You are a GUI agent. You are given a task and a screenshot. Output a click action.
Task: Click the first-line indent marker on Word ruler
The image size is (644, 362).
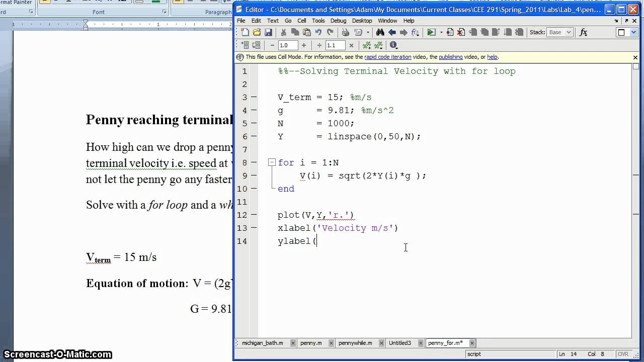(x=86, y=22)
